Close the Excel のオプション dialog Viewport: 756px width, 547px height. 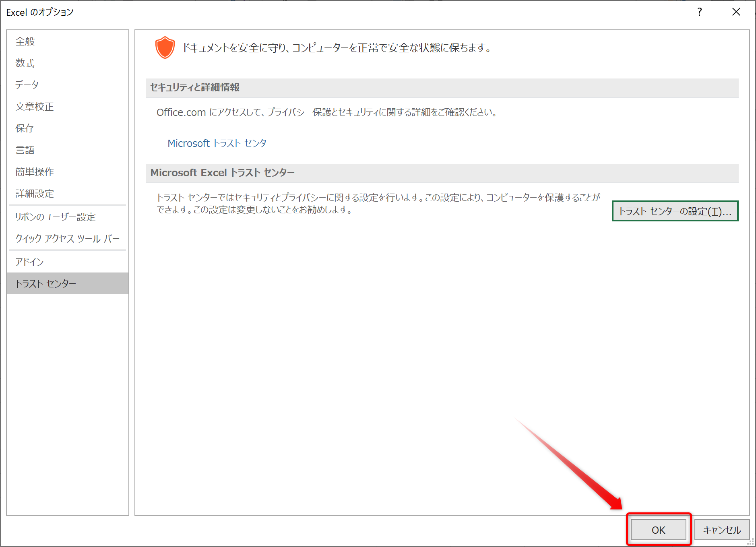(x=736, y=12)
